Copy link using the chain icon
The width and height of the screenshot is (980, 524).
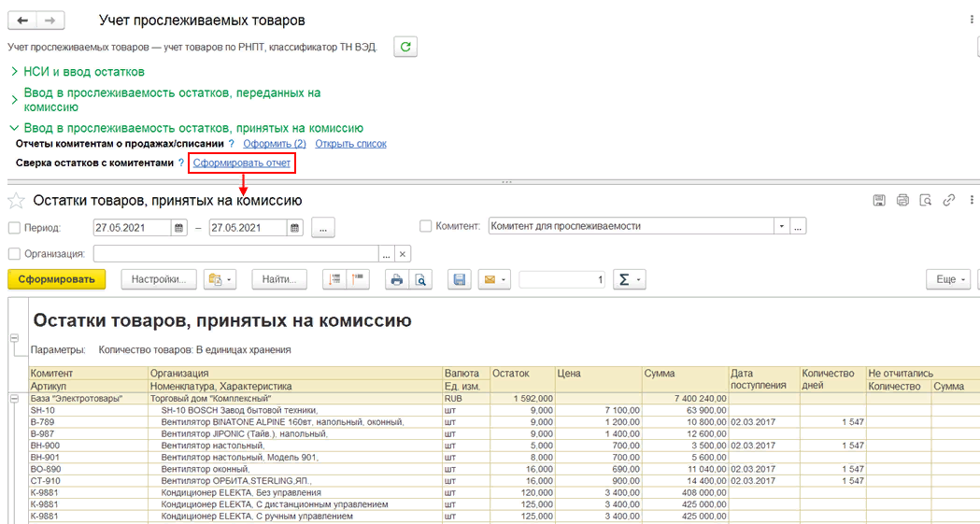pyautogui.click(x=949, y=200)
